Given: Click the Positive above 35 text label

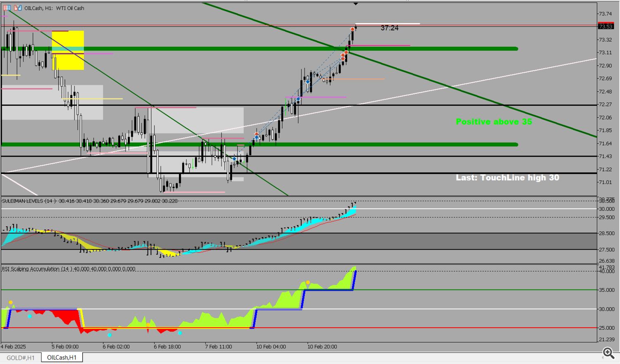Looking at the screenshot, I should pos(494,121).
